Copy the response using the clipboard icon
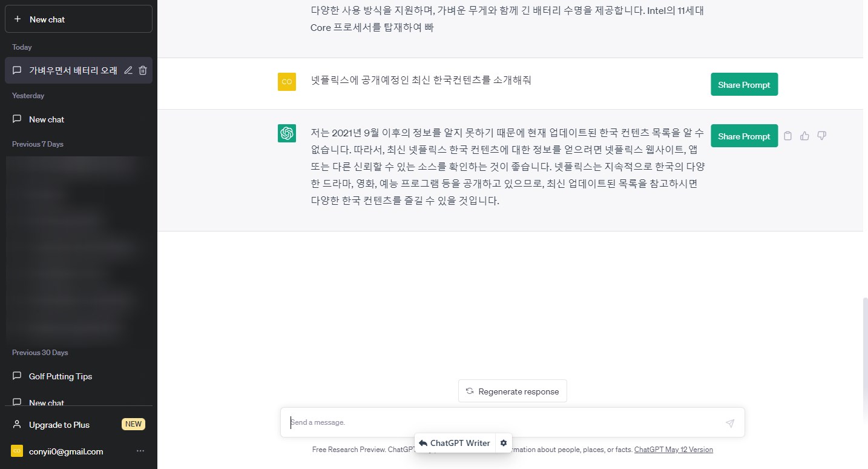 787,136
